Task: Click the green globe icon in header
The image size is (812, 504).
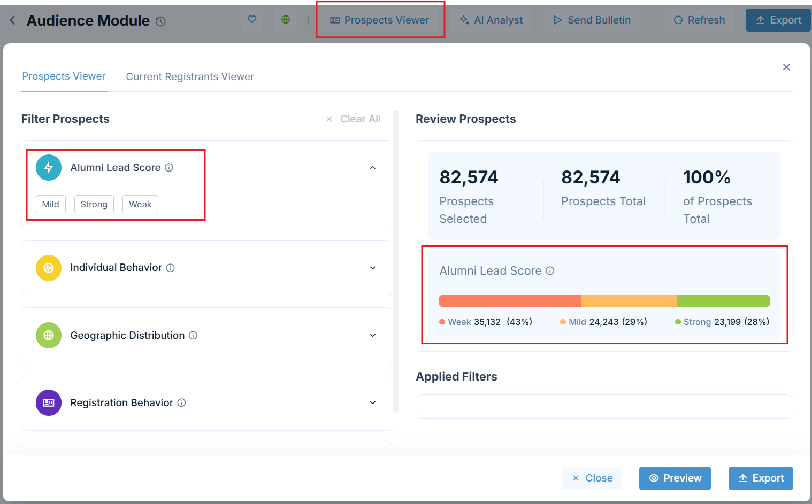Action: (x=286, y=20)
